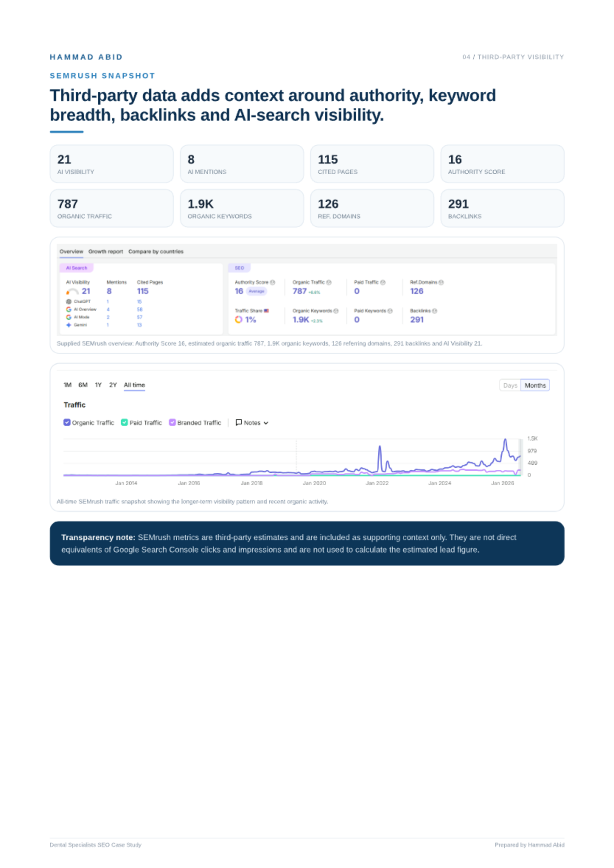Click the Google icon beside AI Mode
This screenshot has height=868, width=614.
tap(69, 317)
